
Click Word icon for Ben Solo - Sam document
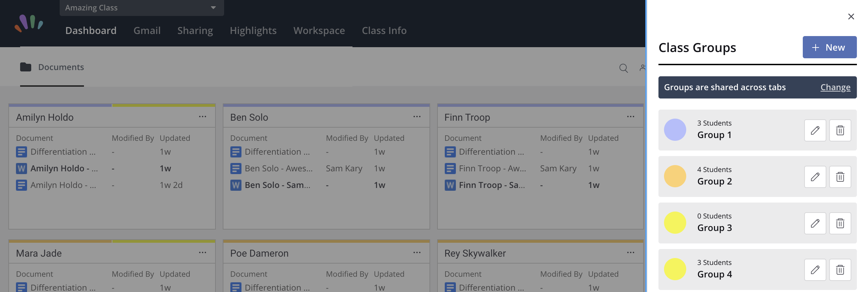[x=236, y=185]
